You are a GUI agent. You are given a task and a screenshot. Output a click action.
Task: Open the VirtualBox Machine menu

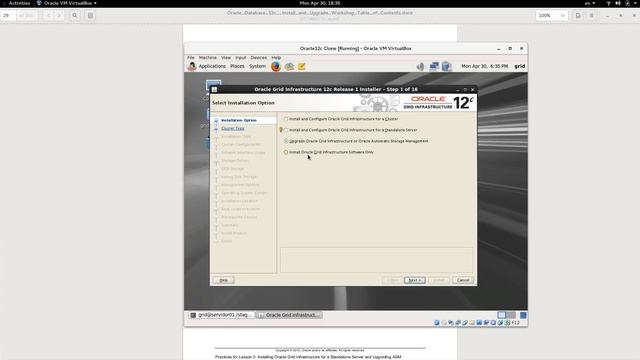tap(208, 58)
